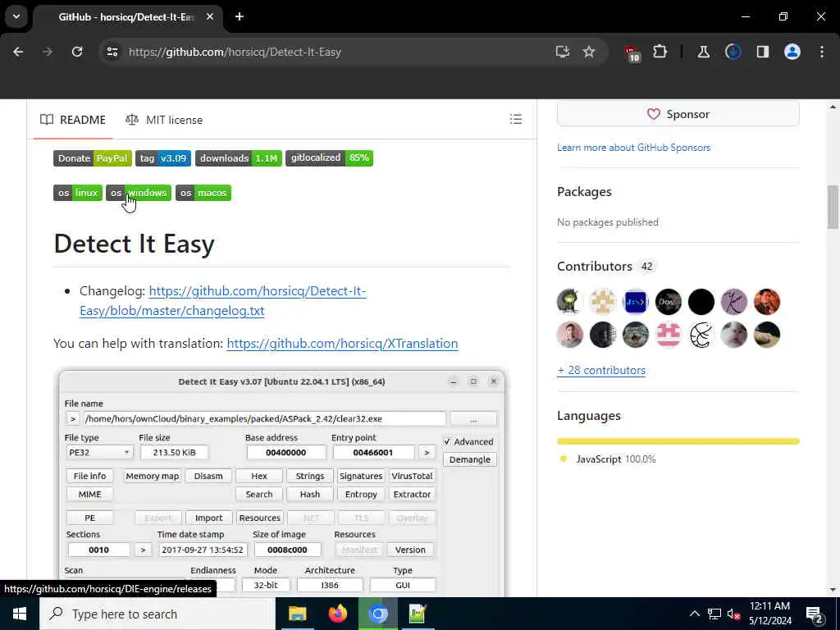Viewport: 840px width, 630px height.
Task: Open a new browser tab
Action: (240, 16)
